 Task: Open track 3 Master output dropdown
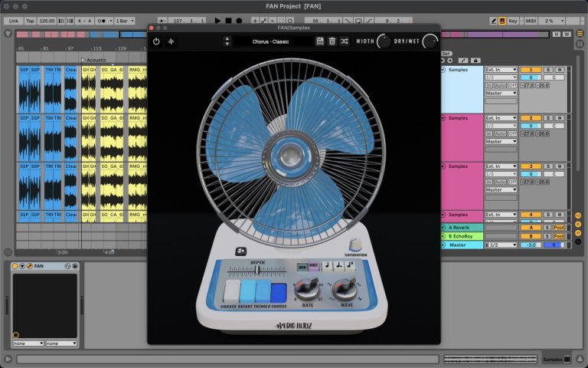tap(501, 190)
